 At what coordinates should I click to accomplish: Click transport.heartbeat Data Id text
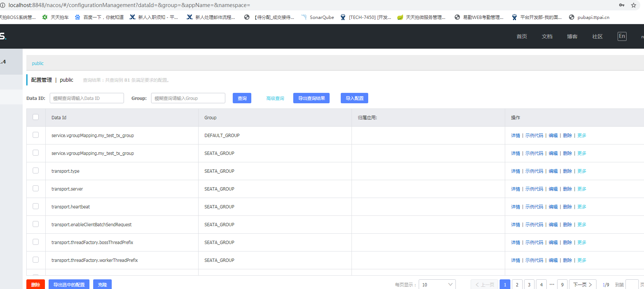tap(71, 207)
